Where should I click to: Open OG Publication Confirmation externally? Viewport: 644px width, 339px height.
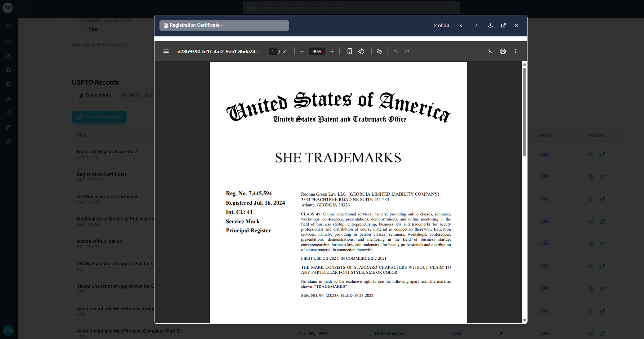pos(603,199)
